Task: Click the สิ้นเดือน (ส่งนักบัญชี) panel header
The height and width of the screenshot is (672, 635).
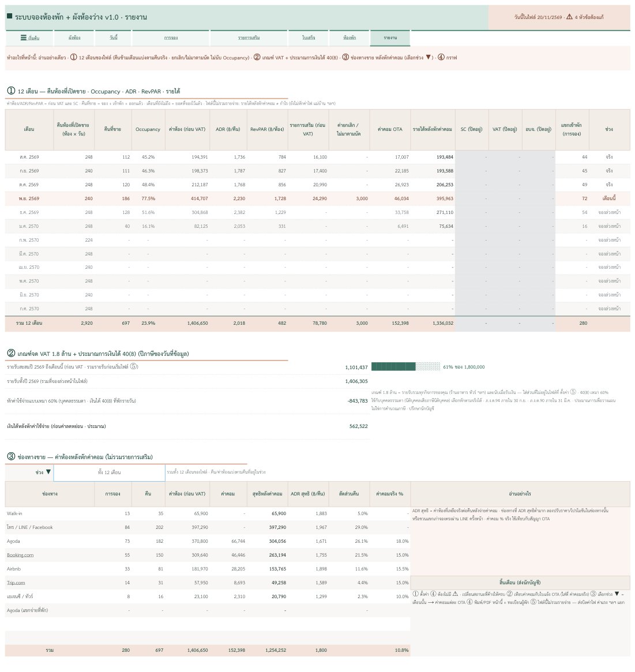Action: click(x=520, y=583)
